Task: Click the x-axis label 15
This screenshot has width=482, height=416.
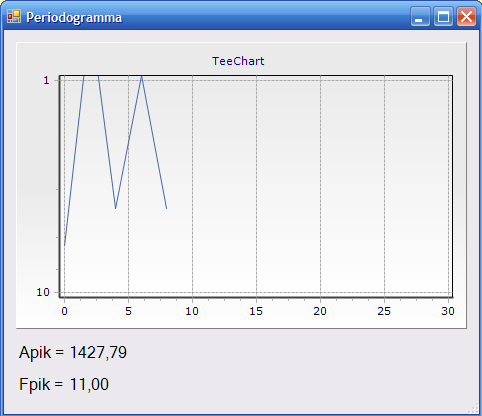Action: [x=256, y=311]
